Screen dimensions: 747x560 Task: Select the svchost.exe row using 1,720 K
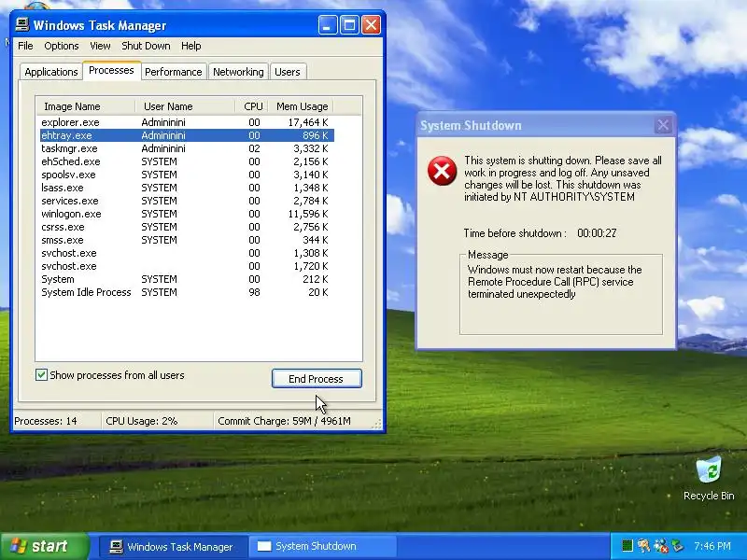pos(186,266)
